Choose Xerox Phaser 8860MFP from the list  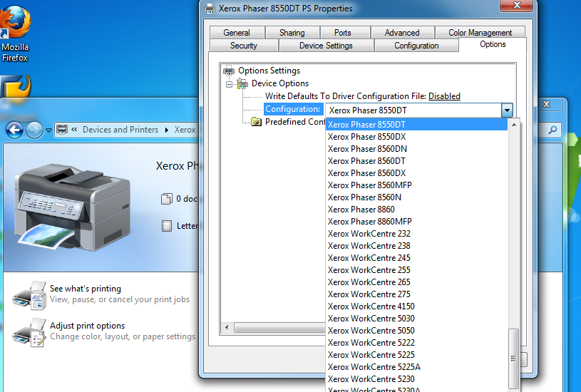[x=416, y=222]
